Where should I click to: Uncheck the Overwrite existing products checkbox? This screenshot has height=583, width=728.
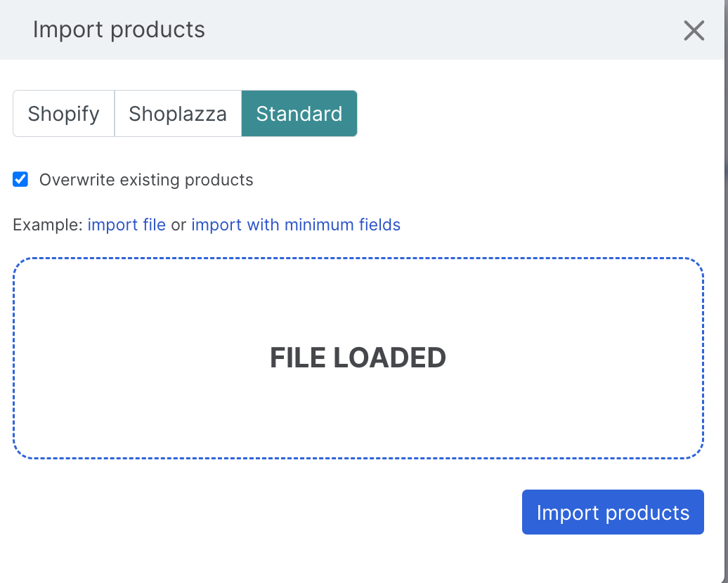[x=21, y=180]
